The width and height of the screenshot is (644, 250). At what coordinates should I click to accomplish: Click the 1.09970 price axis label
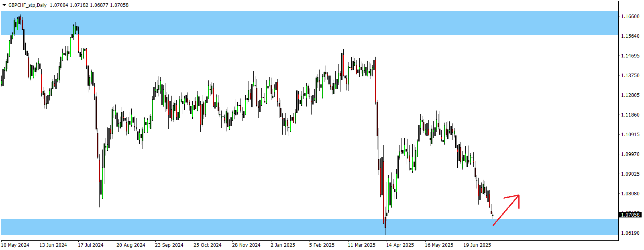pos(630,154)
